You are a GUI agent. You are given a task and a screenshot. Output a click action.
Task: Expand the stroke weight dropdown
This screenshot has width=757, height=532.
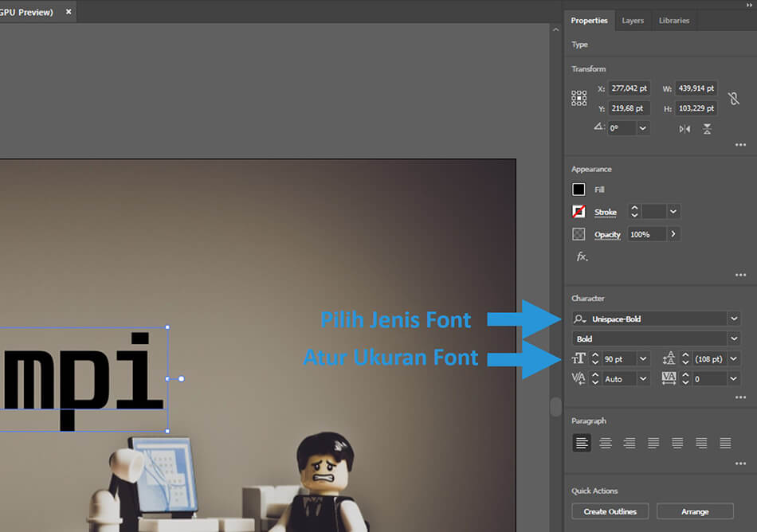[x=673, y=211]
